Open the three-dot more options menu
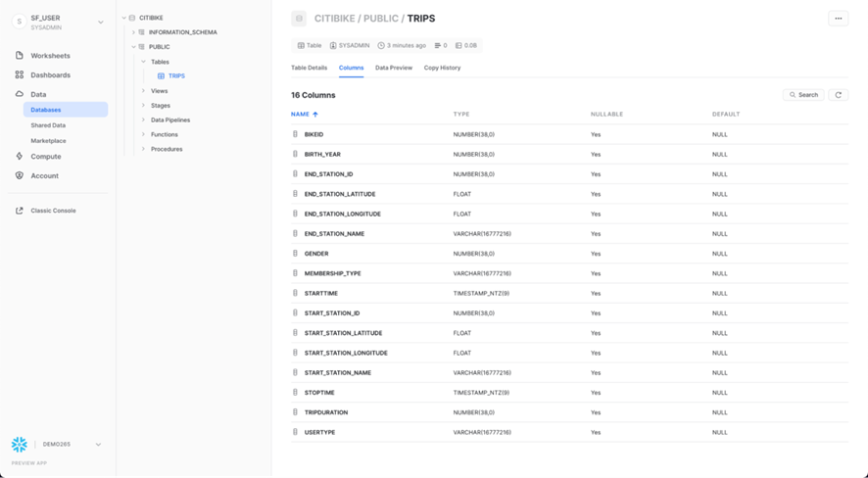 838,19
